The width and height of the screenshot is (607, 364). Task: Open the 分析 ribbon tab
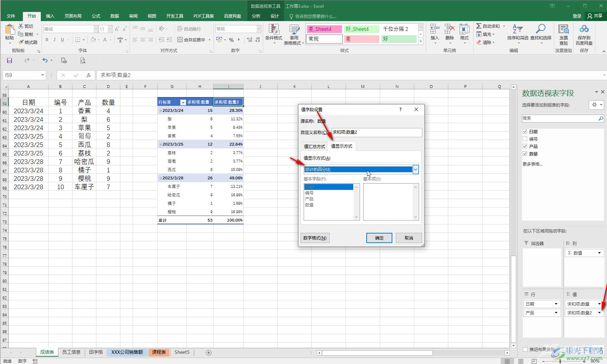256,16
